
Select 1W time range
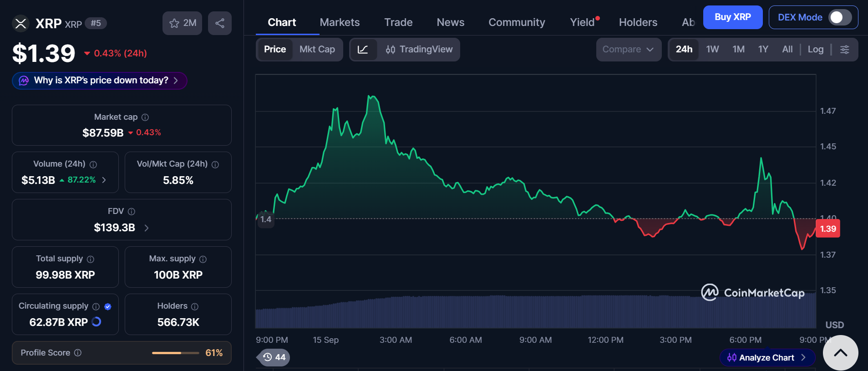click(712, 50)
